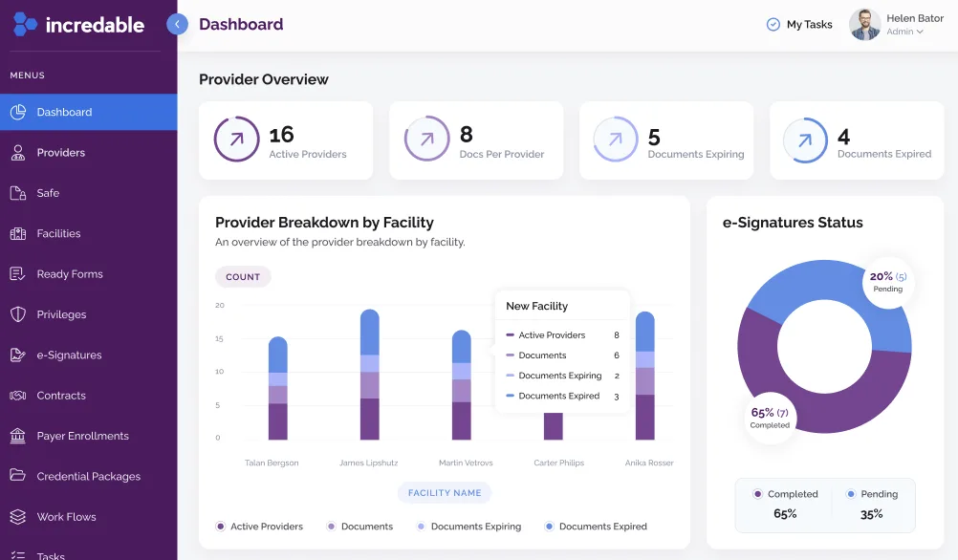Toggle Active Providers legend series
Screen dimensions: 958x560
[260, 527]
